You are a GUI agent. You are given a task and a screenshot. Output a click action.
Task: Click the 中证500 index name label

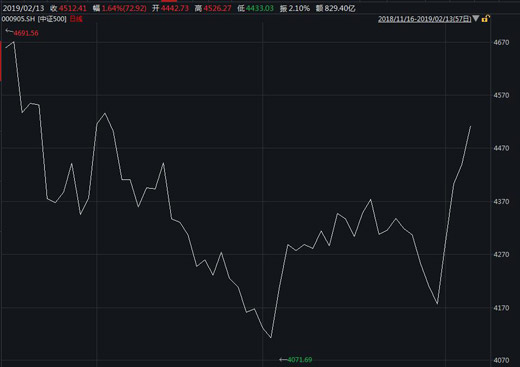click(52, 19)
